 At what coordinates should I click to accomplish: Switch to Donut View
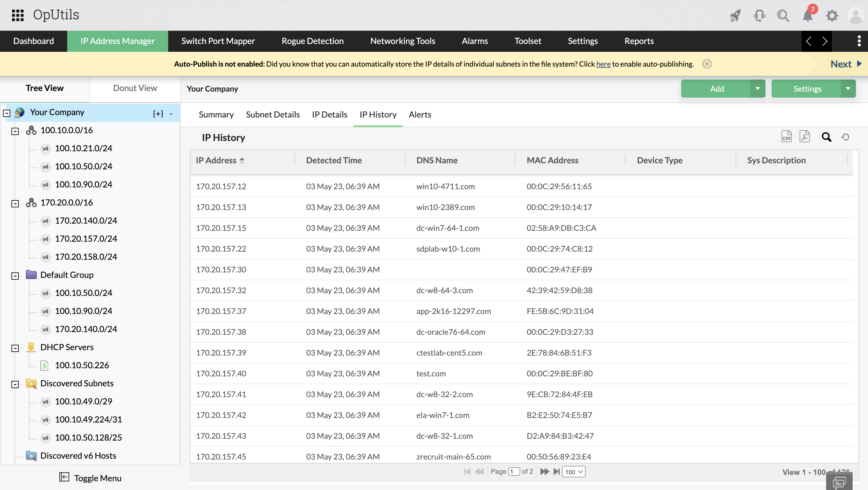point(135,88)
